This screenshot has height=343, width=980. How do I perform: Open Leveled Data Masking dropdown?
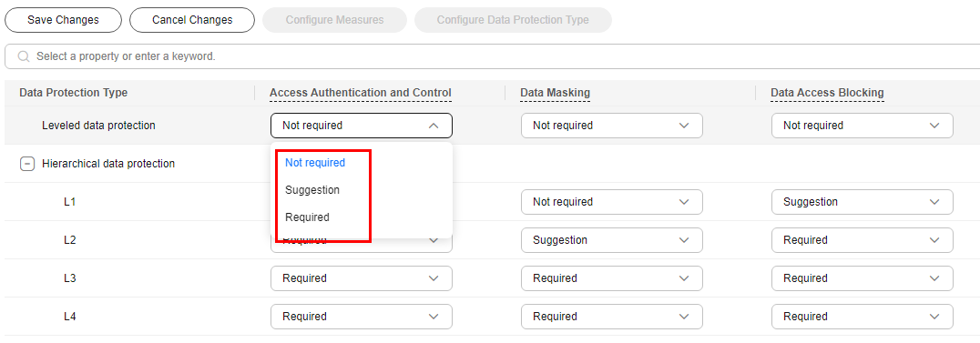(x=611, y=126)
